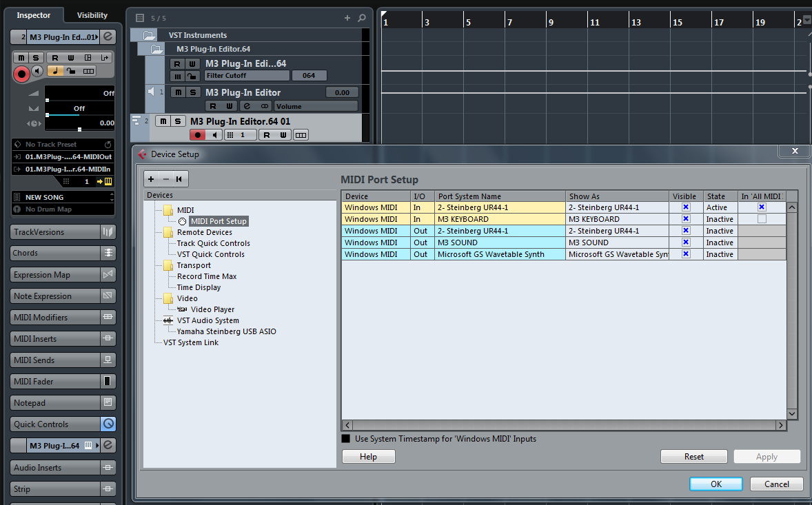Screen dimensions: 812x505
Task: Click the reset-to-first arrow button in Device Setup
Action: (x=179, y=179)
